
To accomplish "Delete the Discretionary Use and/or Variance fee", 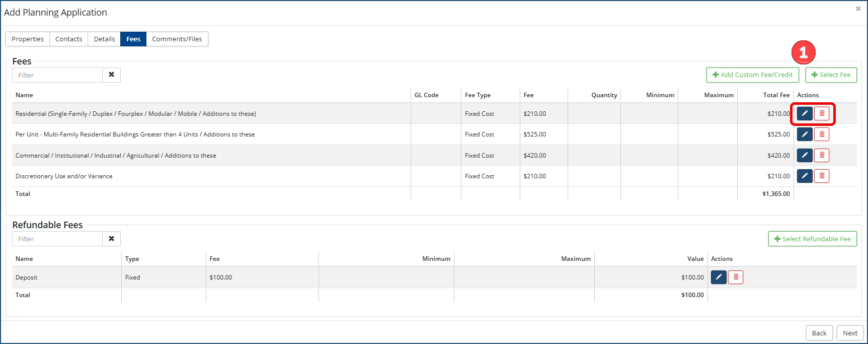I will pos(822,176).
